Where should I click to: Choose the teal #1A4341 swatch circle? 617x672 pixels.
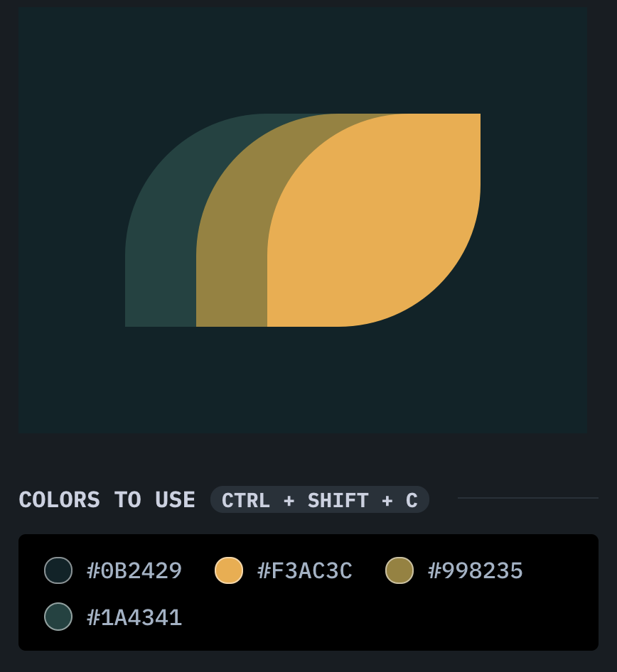[58, 617]
